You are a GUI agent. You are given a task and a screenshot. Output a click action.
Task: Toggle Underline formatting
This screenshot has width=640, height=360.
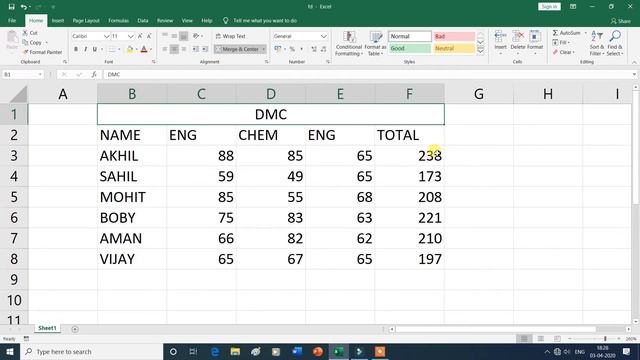click(95, 49)
